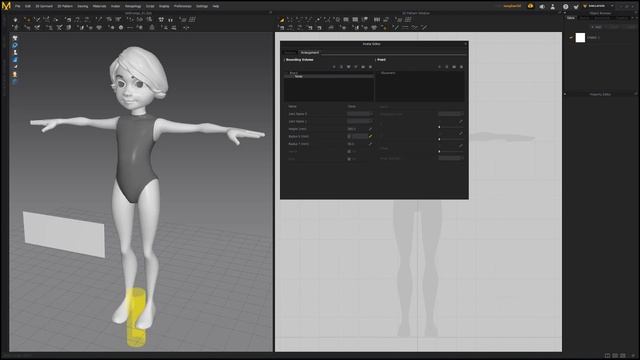Open the Help menu
Image resolution: width=640 pixels, height=360 pixels.
point(216,6)
